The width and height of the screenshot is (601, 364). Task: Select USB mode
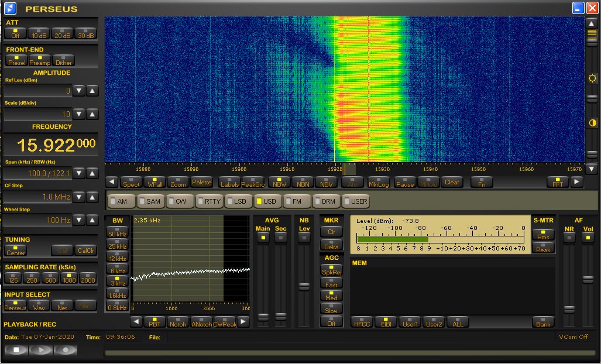[268, 201]
